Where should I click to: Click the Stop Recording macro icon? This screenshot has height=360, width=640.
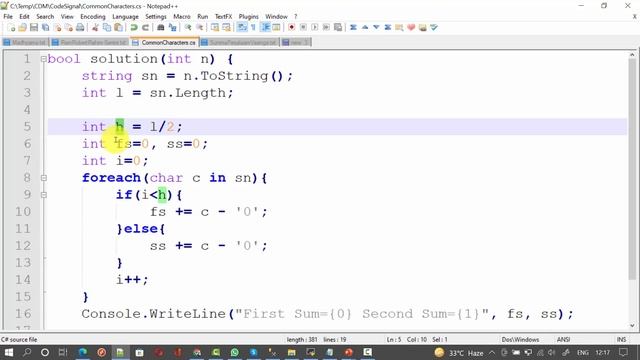point(303,27)
